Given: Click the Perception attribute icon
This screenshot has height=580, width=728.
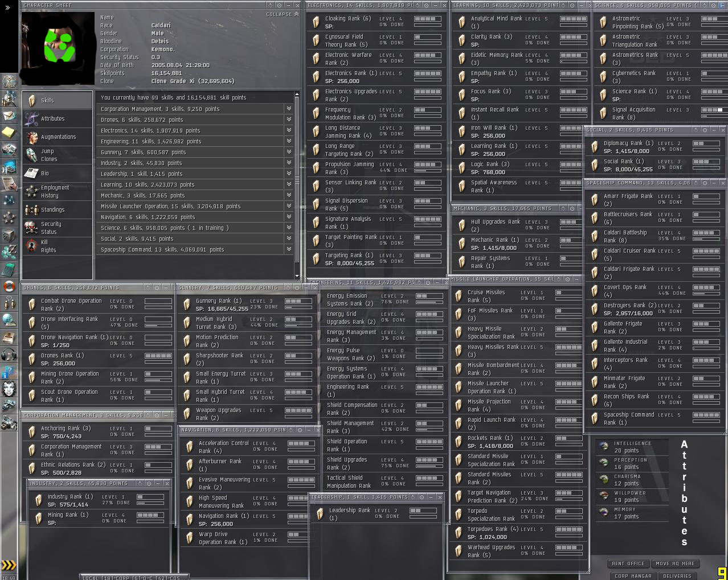Looking at the screenshot, I should point(603,463).
